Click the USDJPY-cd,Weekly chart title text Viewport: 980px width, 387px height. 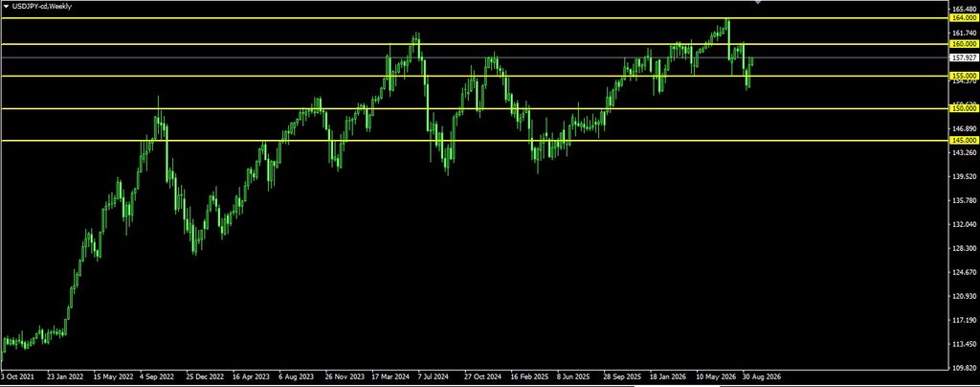coord(42,6)
